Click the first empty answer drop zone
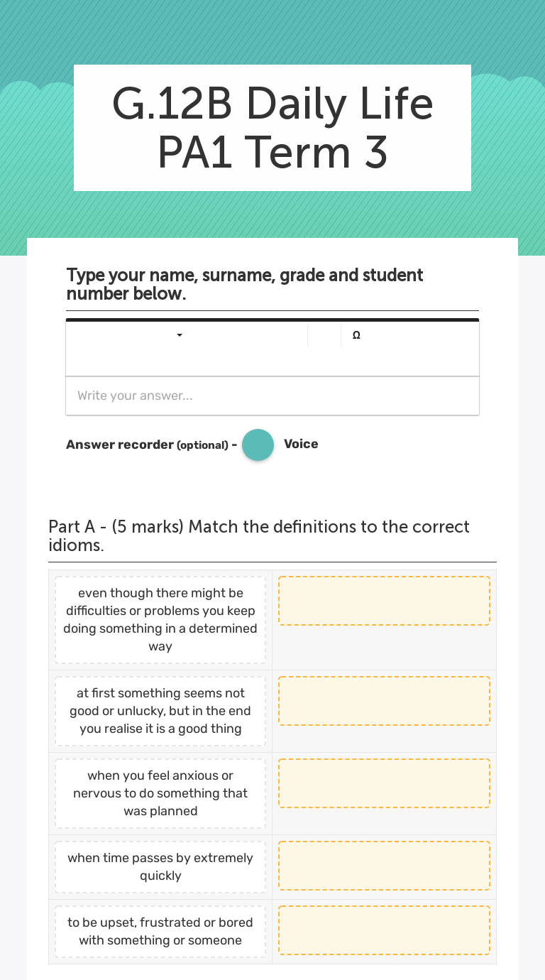Screen dimensions: 545x980 [x=384, y=600]
